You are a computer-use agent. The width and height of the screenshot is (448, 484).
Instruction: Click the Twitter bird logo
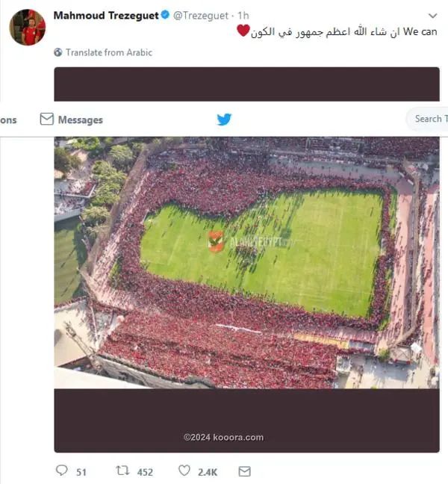[224, 120]
